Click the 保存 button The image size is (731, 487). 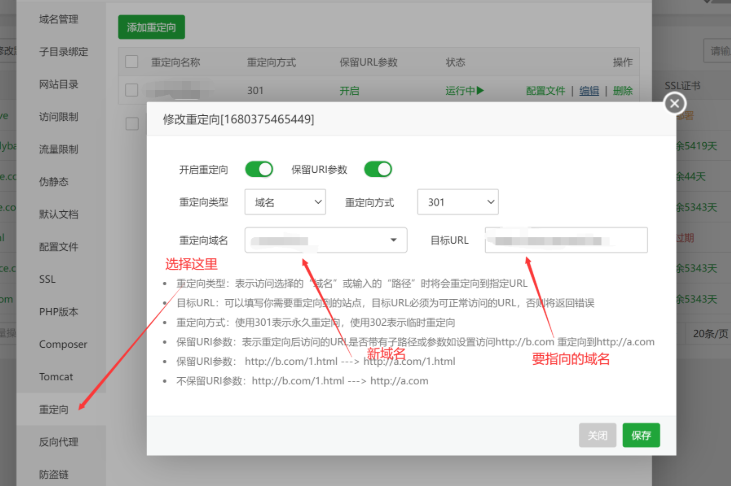click(x=641, y=435)
